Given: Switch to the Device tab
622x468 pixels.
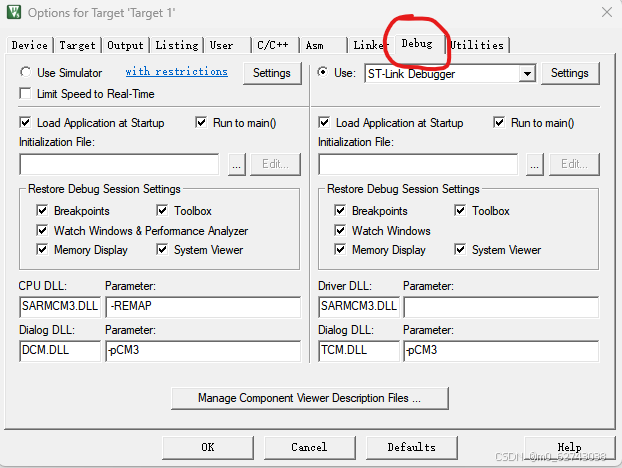Looking at the screenshot, I should (x=30, y=45).
